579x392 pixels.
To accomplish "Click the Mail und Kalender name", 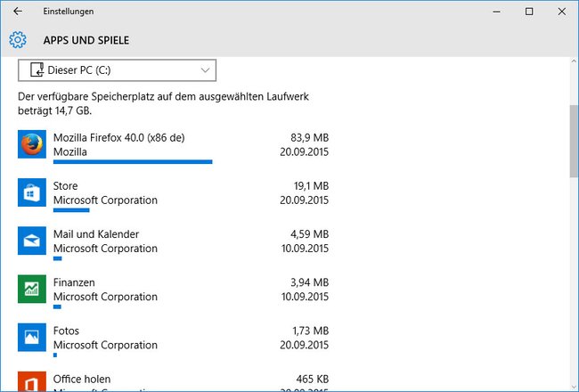I will tap(96, 234).
